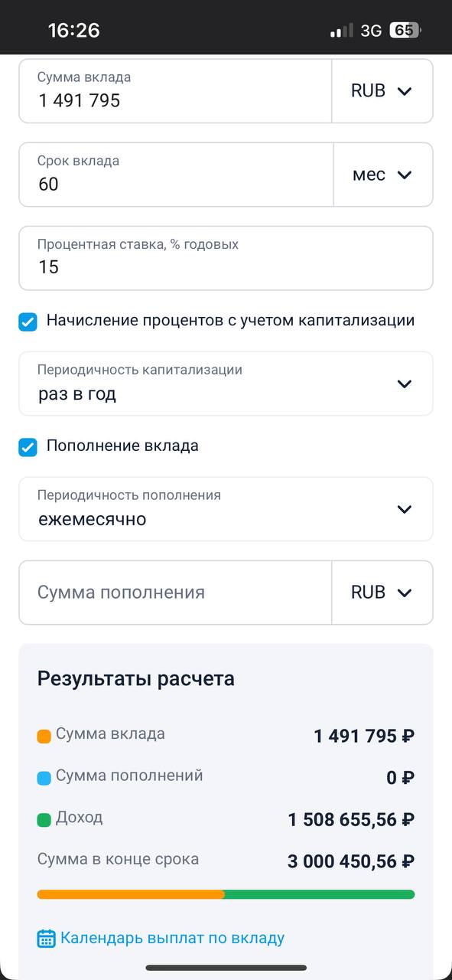
Task: Click the Сумма вклада input field
Action: [x=175, y=91]
